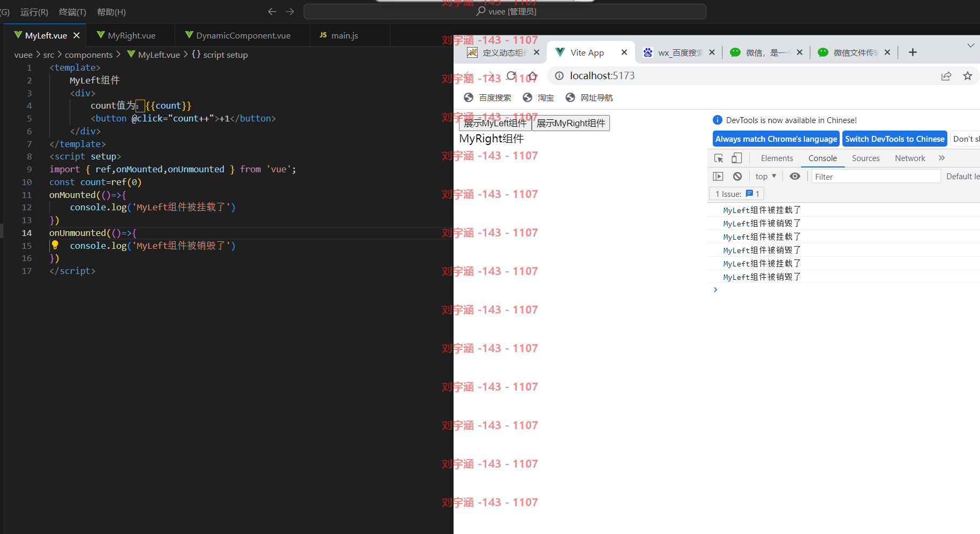Select 'components' in the breadcrumb path
Screen dimensions: 980x534
pos(88,55)
